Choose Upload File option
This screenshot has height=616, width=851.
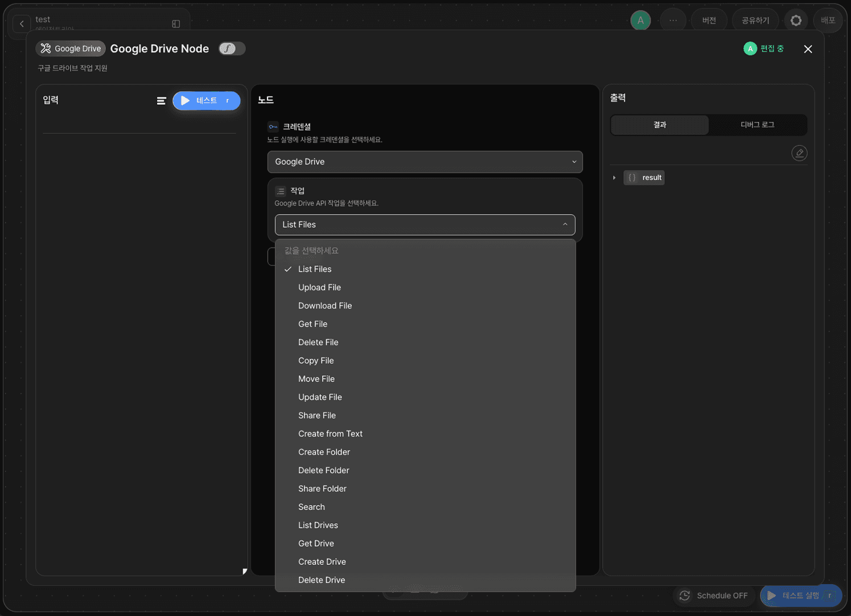425,288
